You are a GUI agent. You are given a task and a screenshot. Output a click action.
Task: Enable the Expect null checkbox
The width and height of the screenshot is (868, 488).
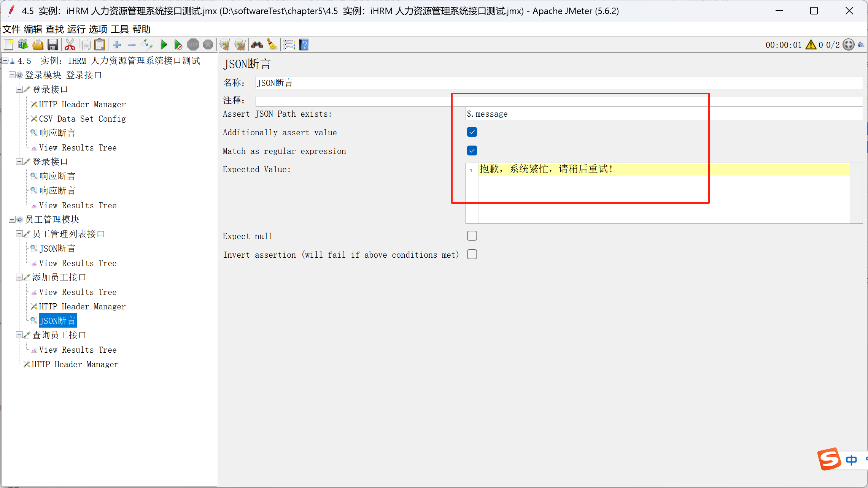click(472, 236)
